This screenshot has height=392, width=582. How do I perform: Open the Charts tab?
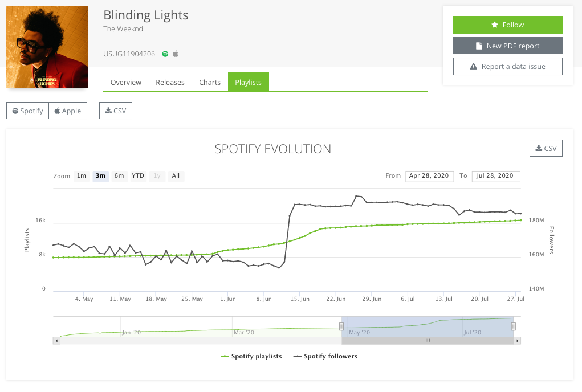tap(209, 82)
